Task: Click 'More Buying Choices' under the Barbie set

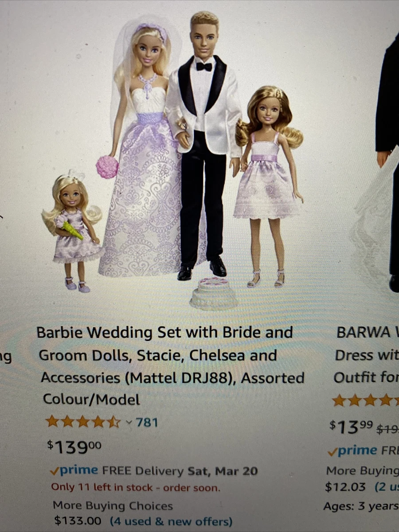Action: (113, 506)
